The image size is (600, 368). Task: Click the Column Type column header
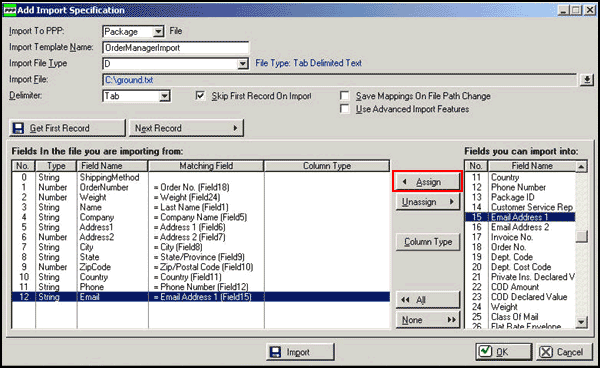point(327,166)
